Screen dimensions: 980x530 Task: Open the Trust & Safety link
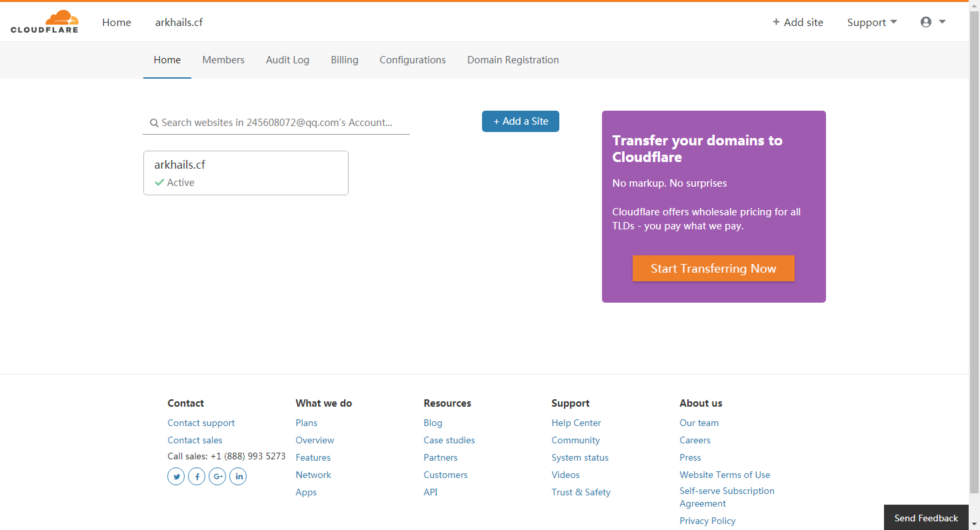pyautogui.click(x=581, y=492)
